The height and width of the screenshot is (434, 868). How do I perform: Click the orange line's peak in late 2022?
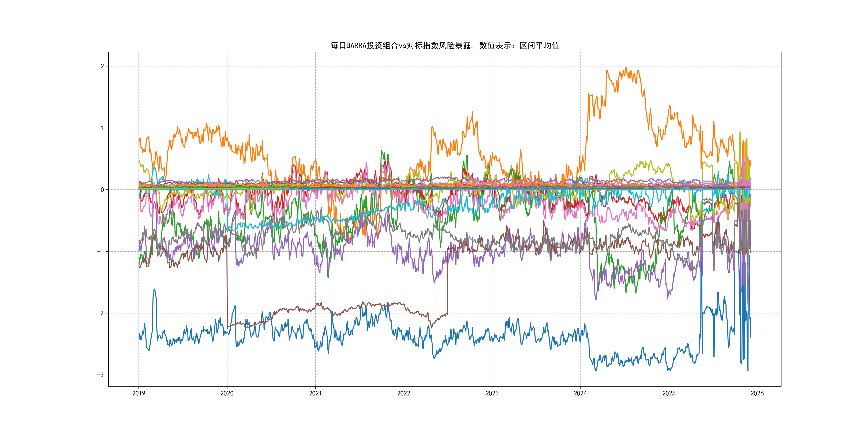tap(472, 113)
